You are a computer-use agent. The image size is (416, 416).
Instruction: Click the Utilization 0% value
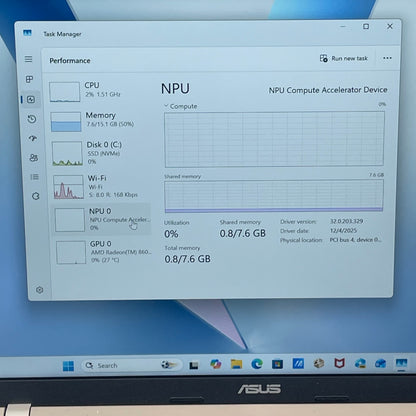click(171, 234)
